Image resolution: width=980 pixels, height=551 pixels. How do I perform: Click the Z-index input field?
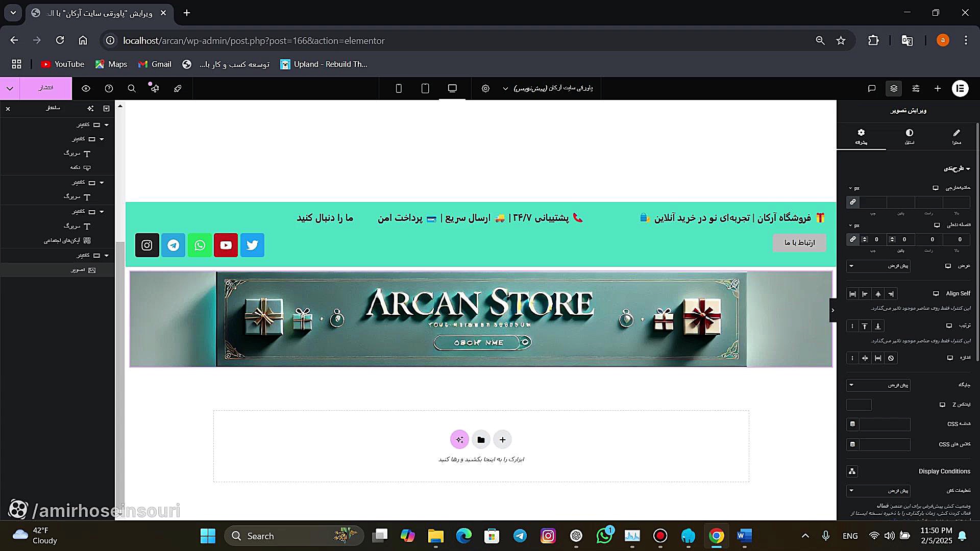click(x=859, y=405)
